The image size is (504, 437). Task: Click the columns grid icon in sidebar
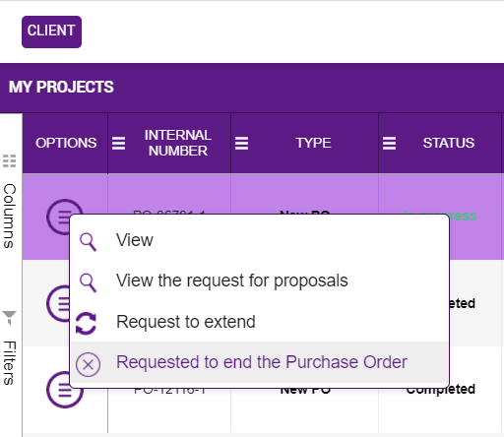[x=9, y=160]
